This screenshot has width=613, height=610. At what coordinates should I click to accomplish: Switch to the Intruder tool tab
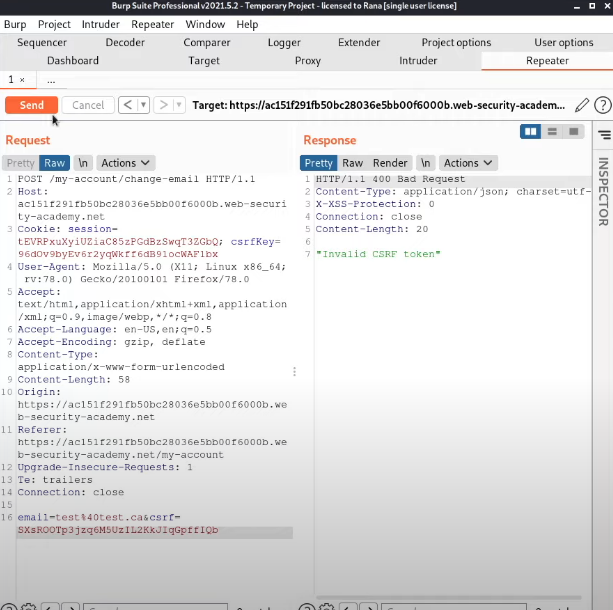pos(418,61)
